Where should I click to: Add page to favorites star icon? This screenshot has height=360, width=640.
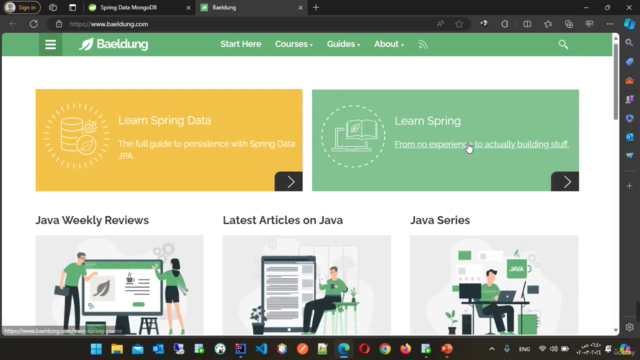coord(459,24)
